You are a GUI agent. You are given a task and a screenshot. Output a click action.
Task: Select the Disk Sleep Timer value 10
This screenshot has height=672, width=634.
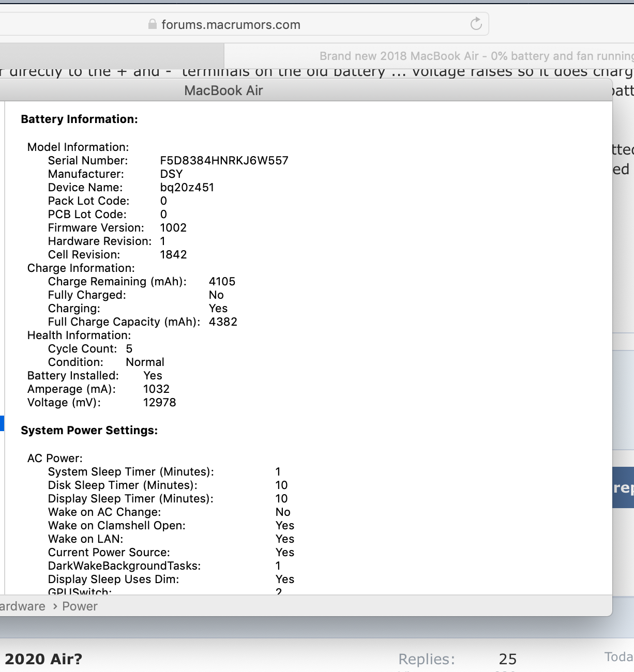281,485
